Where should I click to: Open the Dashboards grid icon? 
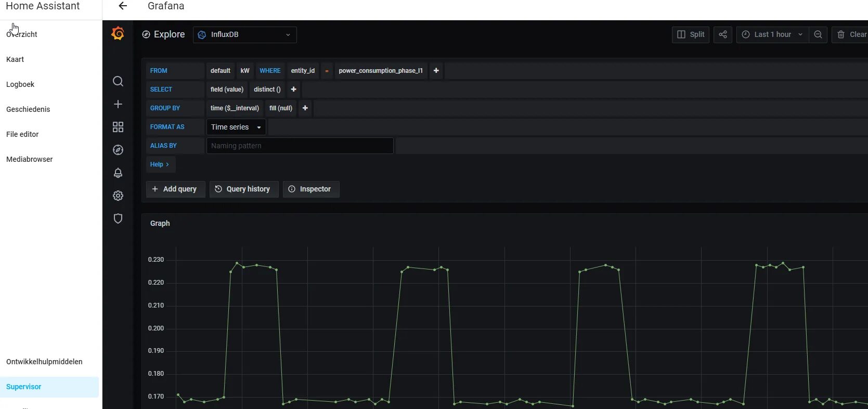pyautogui.click(x=118, y=127)
